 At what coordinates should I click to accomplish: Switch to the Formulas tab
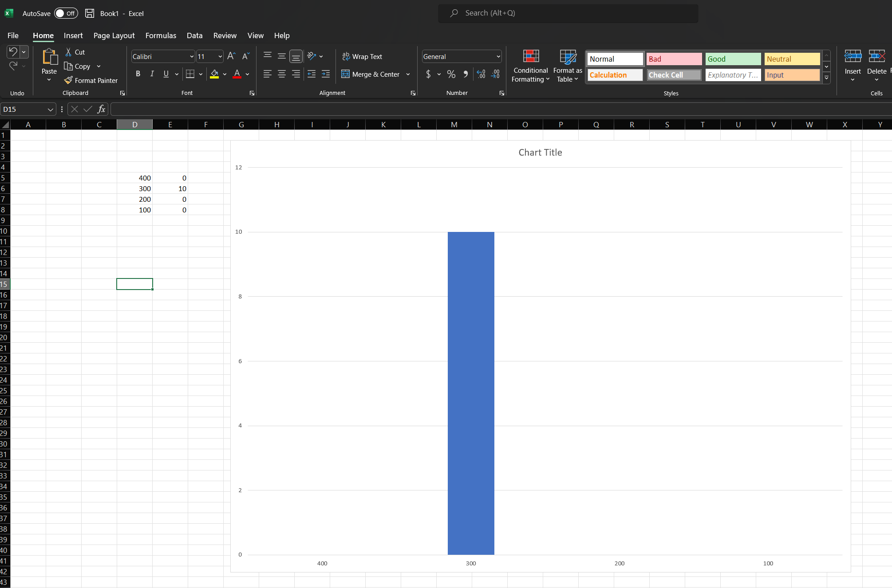tap(161, 35)
